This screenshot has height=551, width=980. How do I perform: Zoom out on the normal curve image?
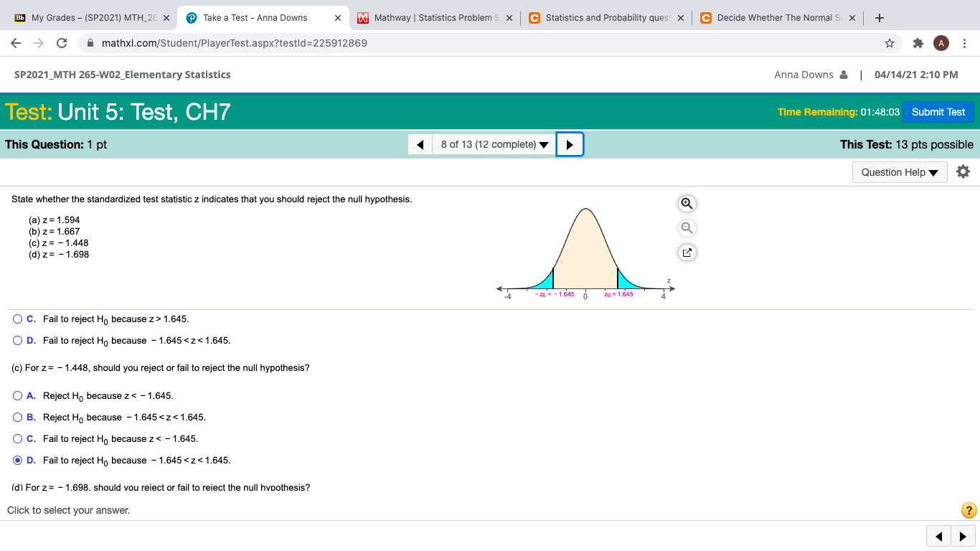click(687, 227)
